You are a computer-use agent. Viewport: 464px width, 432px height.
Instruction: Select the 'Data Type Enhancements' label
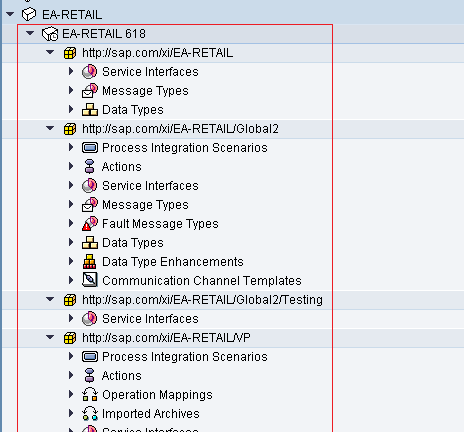[x=173, y=262]
